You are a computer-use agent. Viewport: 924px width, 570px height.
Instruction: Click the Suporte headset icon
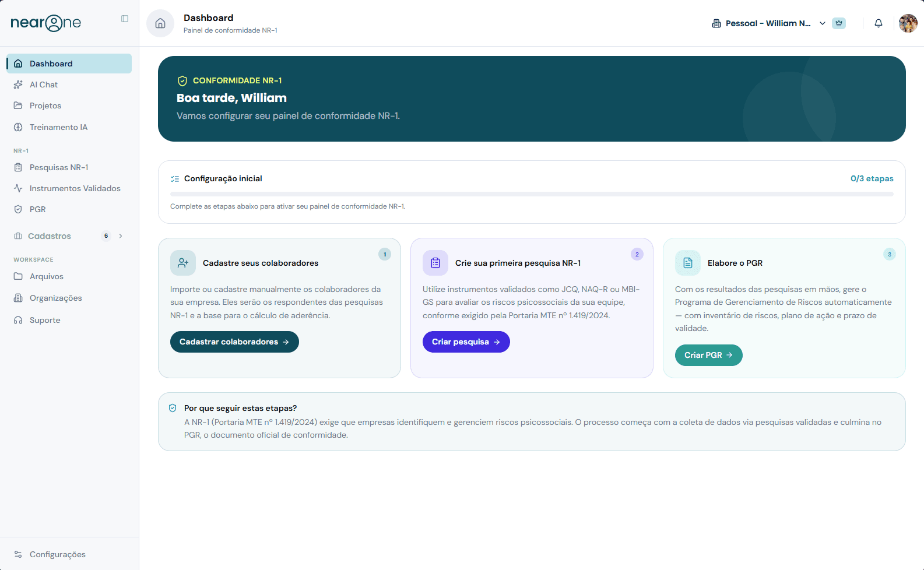pyautogui.click(x=18, y=320)
